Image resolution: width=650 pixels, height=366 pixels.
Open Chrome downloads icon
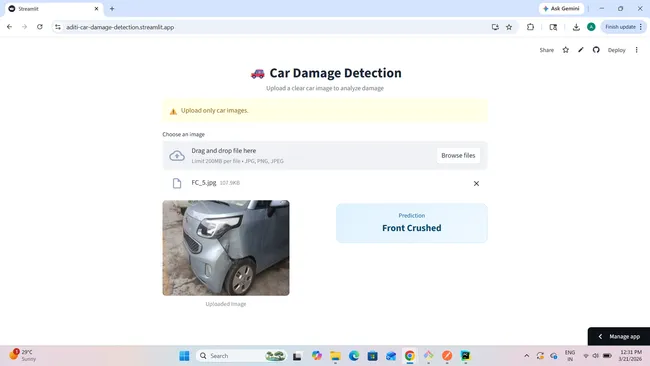(576, 27)
